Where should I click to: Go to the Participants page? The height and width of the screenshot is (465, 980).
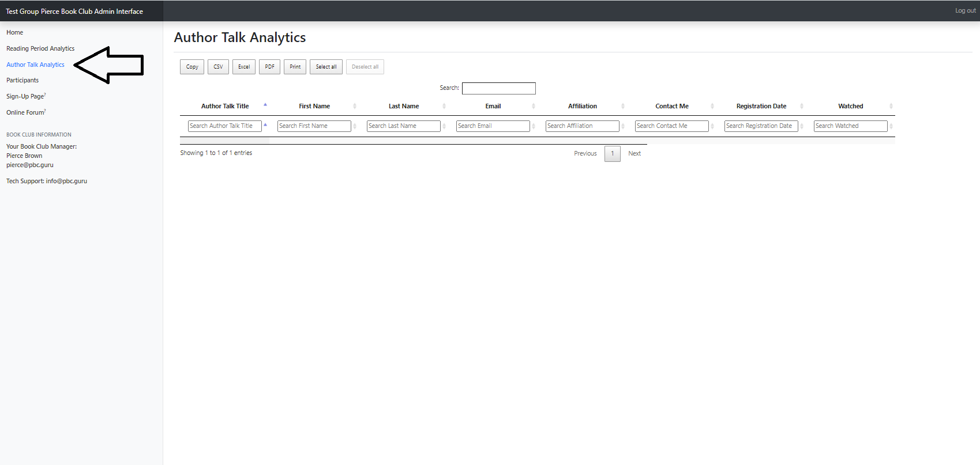click(x=22, y=80)
